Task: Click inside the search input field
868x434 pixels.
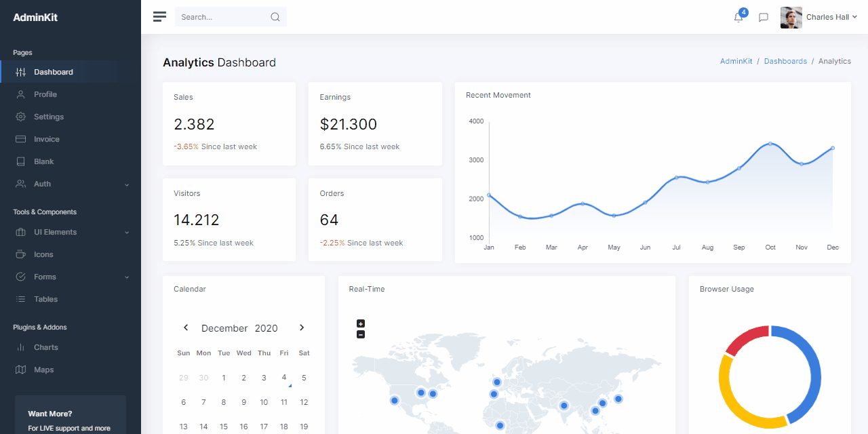Action: click(224, 16)
